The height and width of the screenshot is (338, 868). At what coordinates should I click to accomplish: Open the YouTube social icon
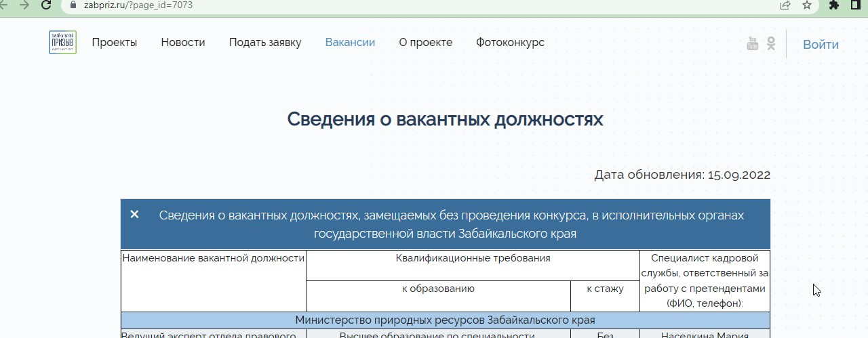point(752,44)
